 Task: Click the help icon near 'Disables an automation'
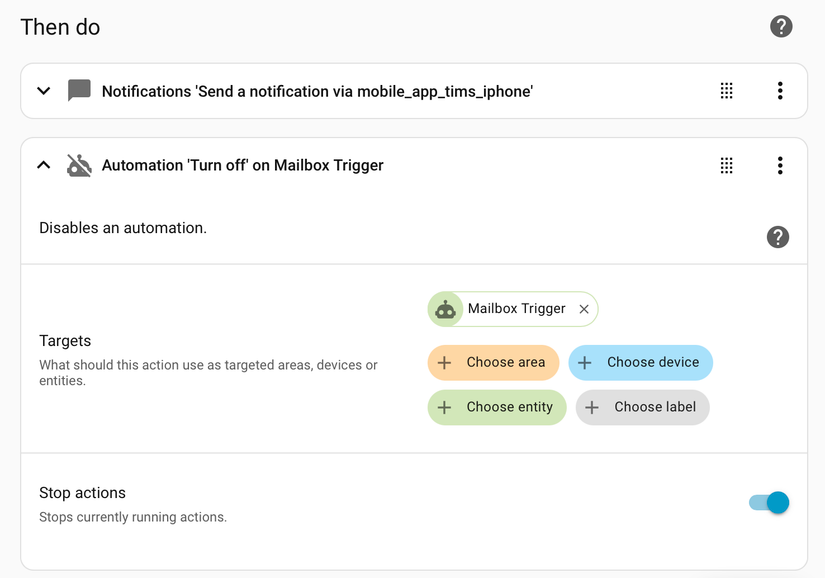(778, 237)
